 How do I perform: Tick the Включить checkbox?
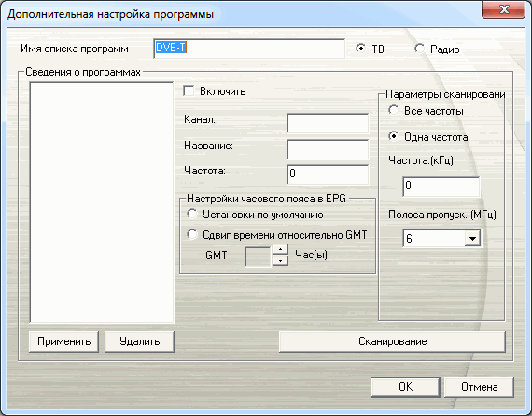pos(189,91)
